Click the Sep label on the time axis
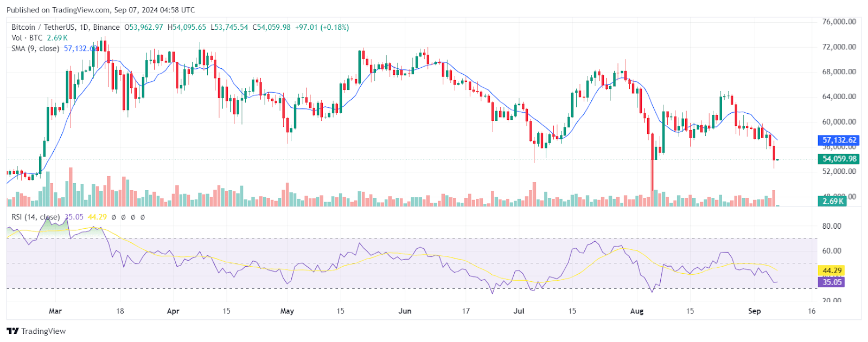 click(x=754, y=311)
